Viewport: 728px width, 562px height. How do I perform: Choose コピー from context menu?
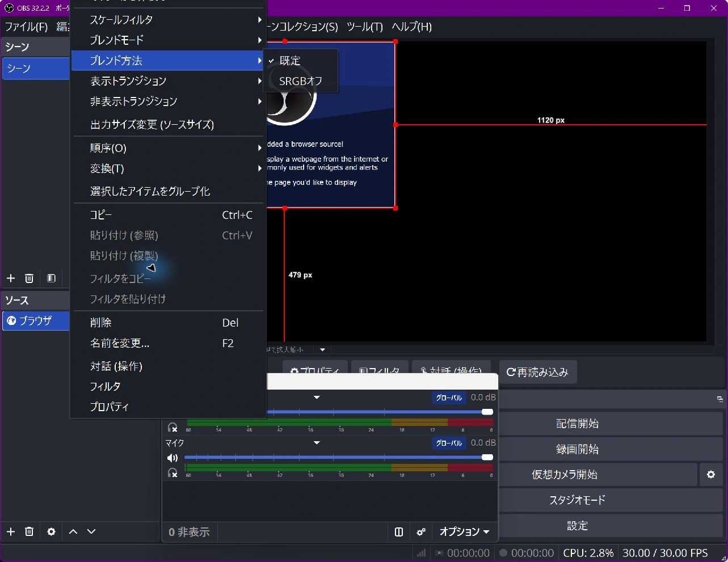[x=169, y=215]
